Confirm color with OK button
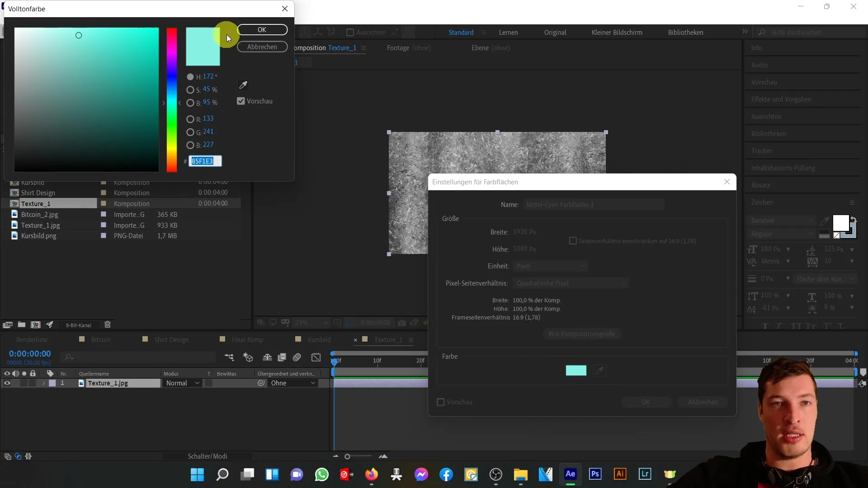This screenshot has width=868, height=488. (262, 30)
